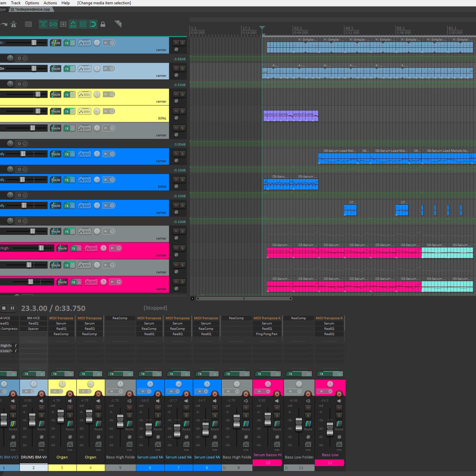The height and width of the screenshot is (476, 476).
Task: Open Ping Pong Pan effect on strip 10
Action: pos(267,334)
